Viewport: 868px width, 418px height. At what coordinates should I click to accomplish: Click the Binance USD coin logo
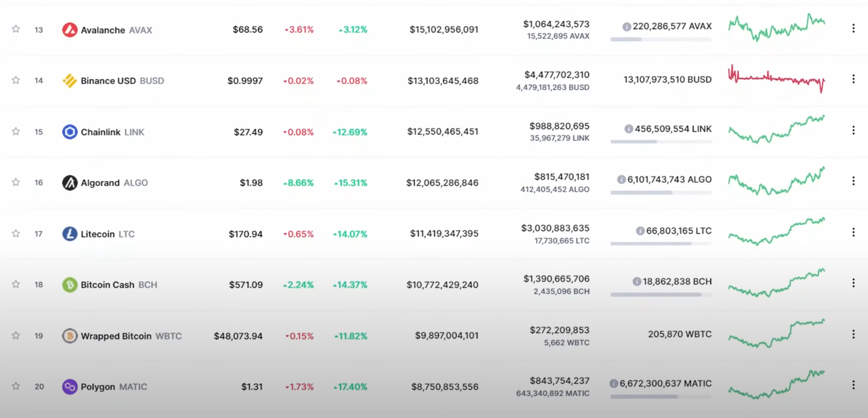pos(70,81)
